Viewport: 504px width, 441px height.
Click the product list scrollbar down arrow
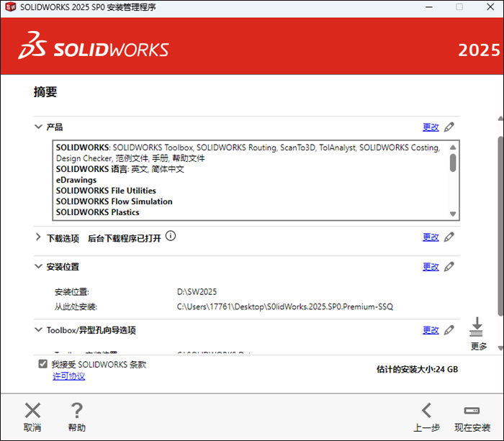[453, 214]
